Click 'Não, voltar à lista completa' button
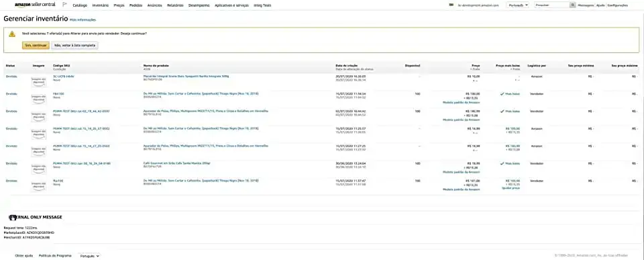The height and width of the screenshot is (260, 644). point(74,45)
